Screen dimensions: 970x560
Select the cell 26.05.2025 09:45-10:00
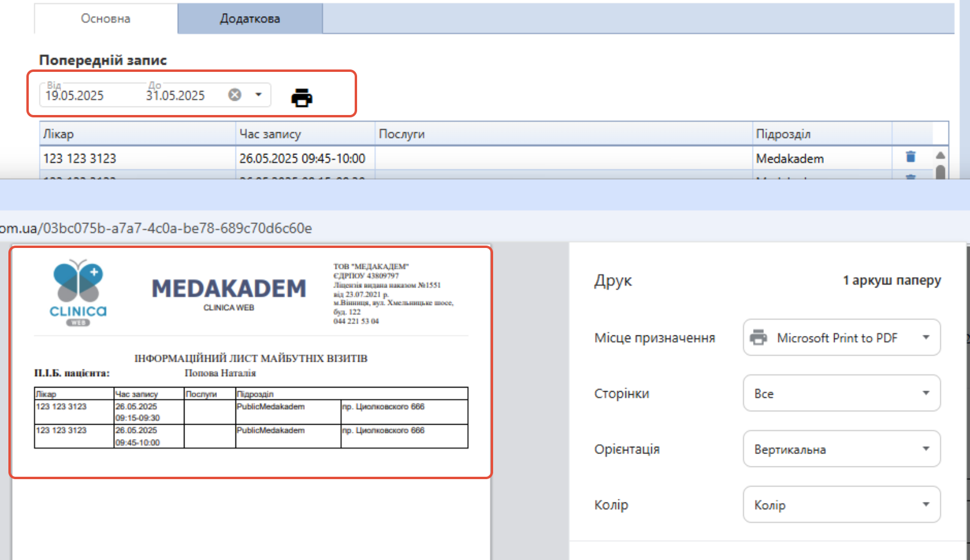pos(306,158)
